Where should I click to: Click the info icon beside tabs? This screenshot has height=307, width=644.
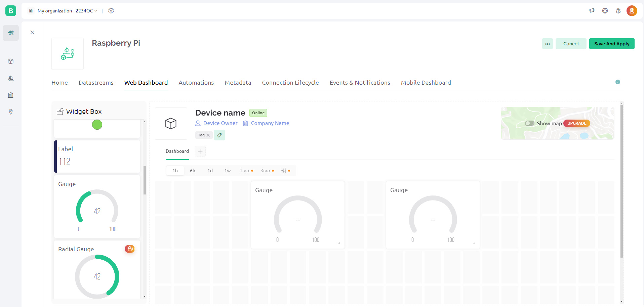coord(618,82)
